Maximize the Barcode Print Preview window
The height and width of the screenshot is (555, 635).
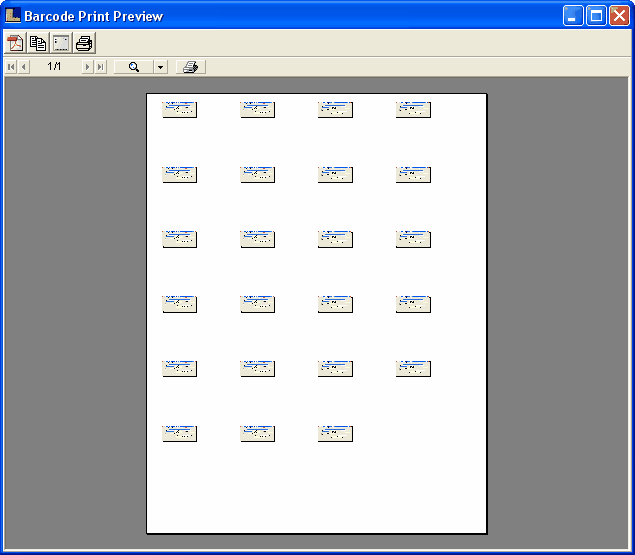pyautogui.click(x=596, y=16)
